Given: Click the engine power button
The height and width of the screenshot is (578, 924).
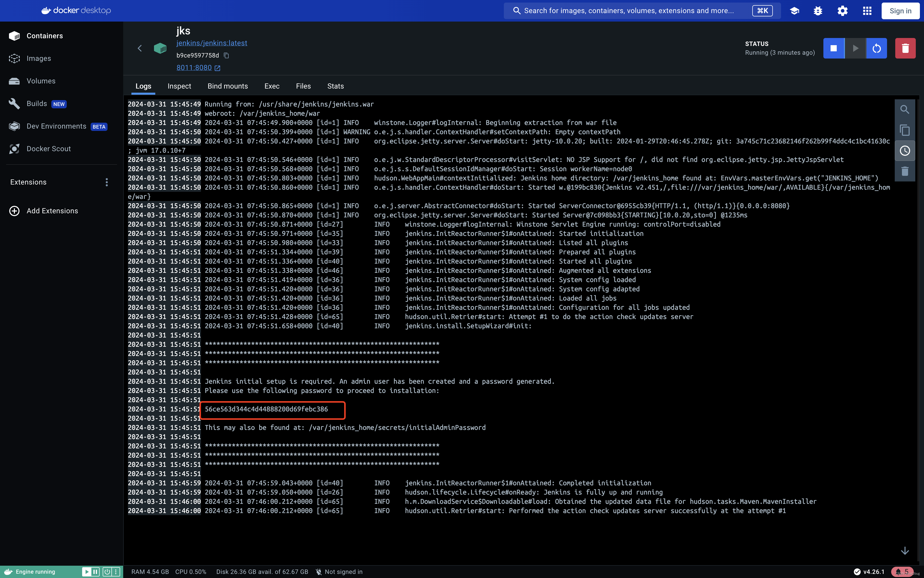Looking at the screenshot, I should (x=107, y=572).
